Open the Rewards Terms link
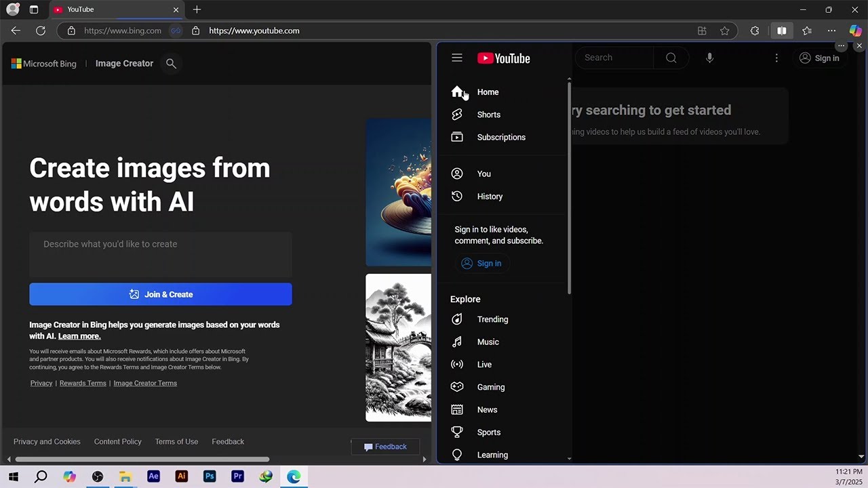 coord(83,383)
